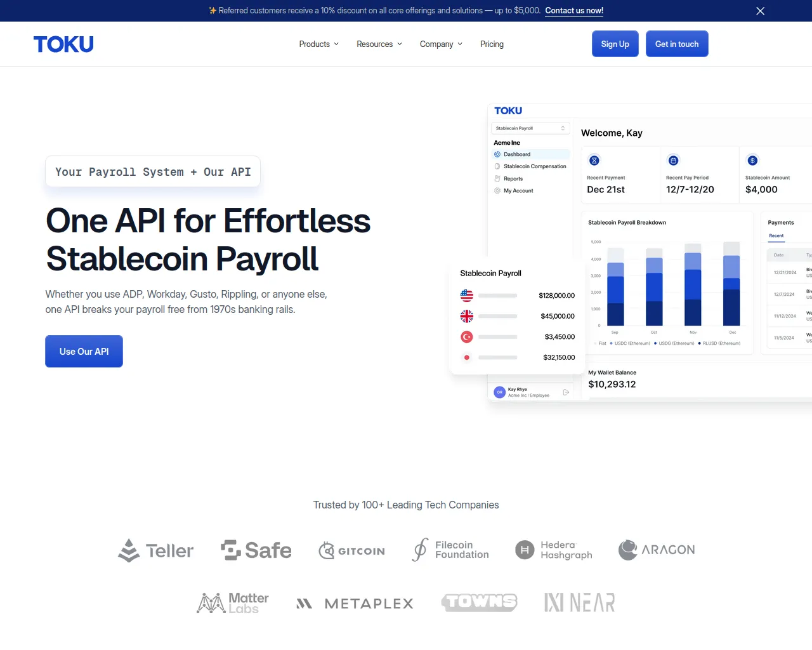This screenshot has height=650, width=812.
Task: Click the Hedera Hashgraph logo
Action: tap(554, 550)
